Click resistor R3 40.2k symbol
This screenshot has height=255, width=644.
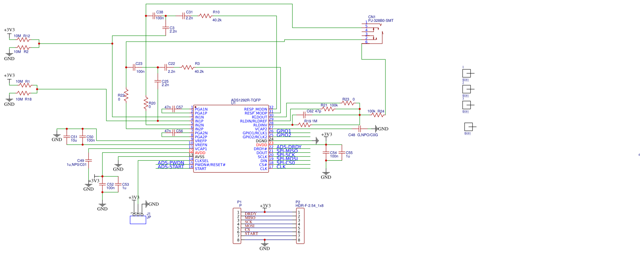coord(188,67)
